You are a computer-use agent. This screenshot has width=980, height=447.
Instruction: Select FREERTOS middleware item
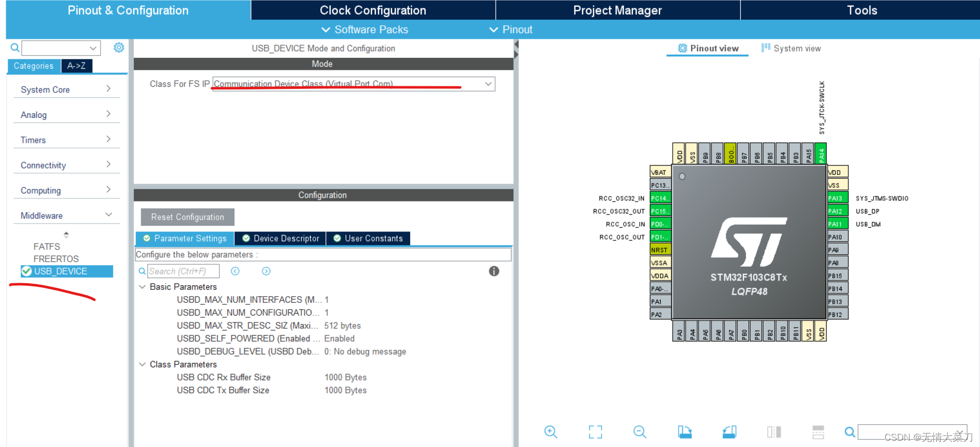pyautogui.click(x=56, y=259)
